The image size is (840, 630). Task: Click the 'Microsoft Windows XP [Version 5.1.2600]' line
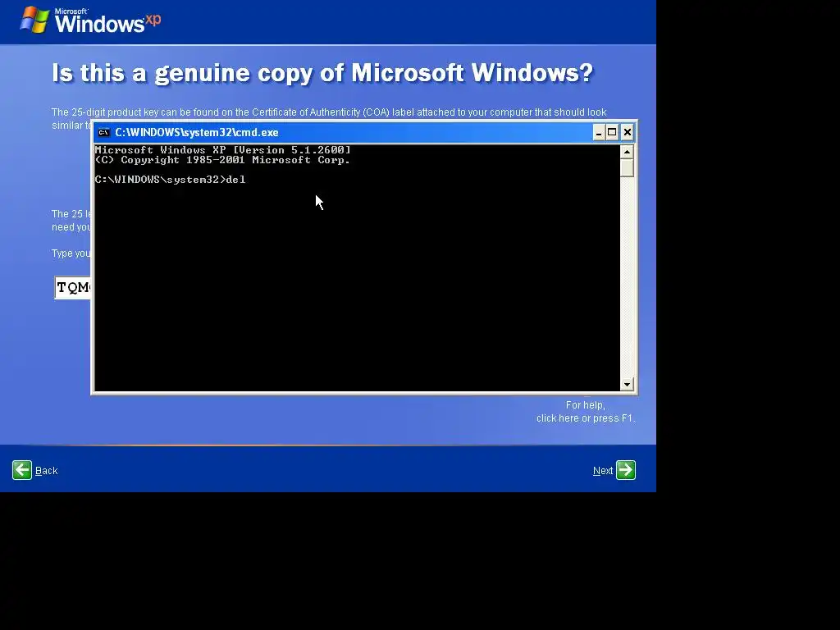pyautogui.click(x=223, y=150)
